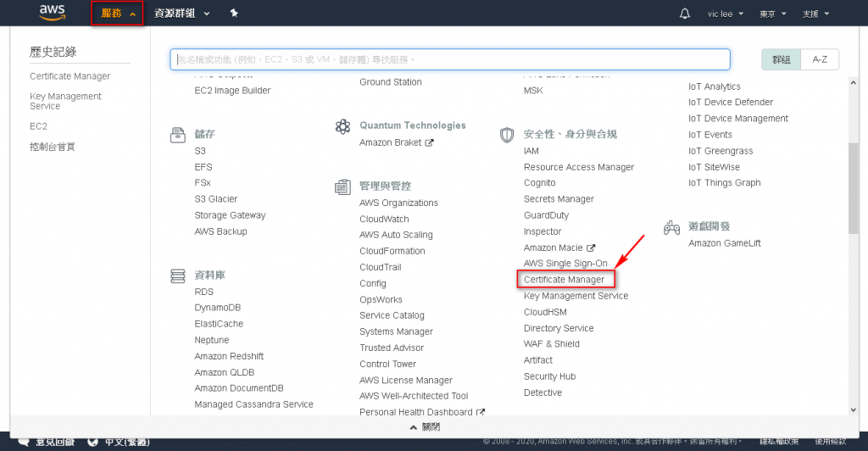This screenshot has height=451, width=868.
Task: Click the scrollbar up arrow
Action: (x=853, y=82)
